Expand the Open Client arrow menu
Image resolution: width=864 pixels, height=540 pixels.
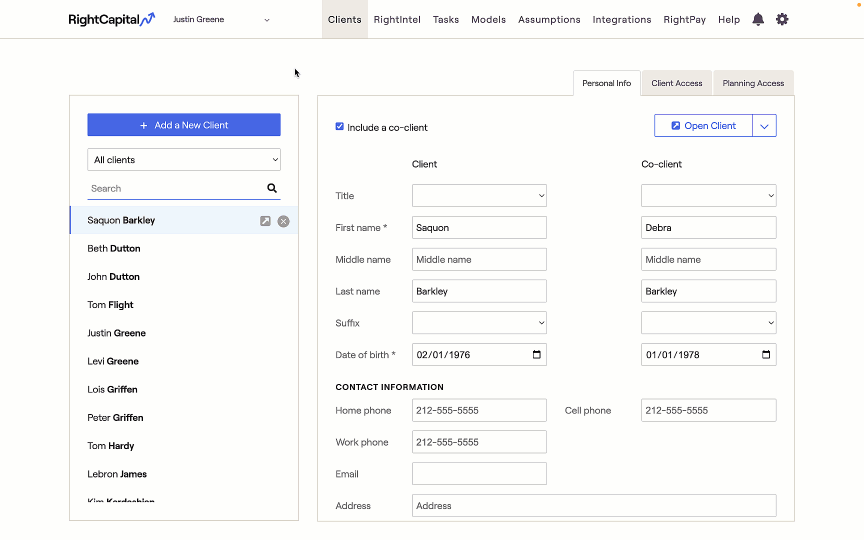764,126
